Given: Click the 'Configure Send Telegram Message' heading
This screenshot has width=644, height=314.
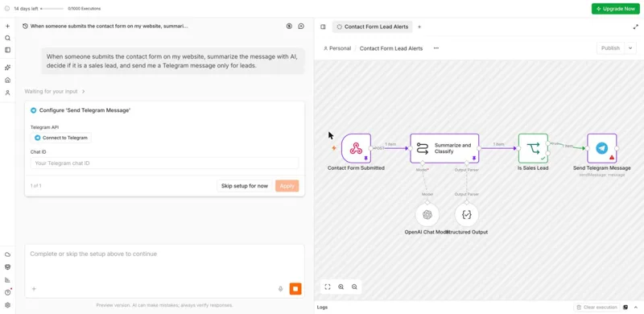Looking at the screenshot, I should 85,110.
